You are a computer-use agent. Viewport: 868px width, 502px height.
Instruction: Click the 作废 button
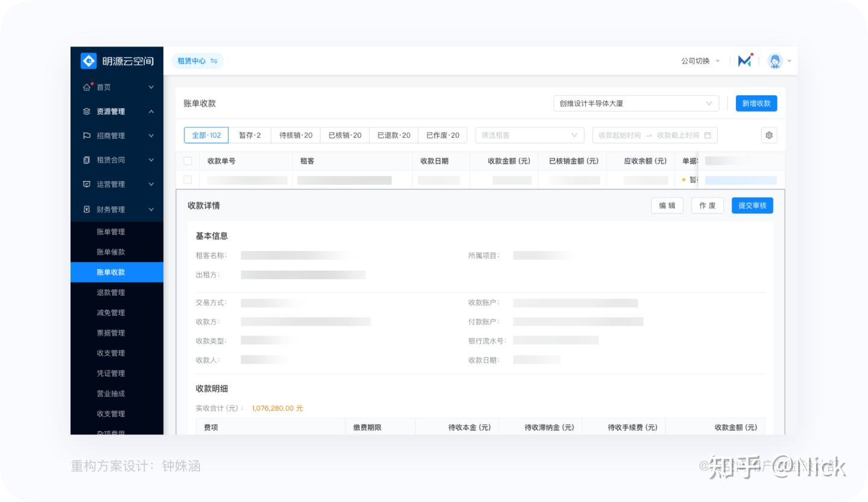pos(708,205)
